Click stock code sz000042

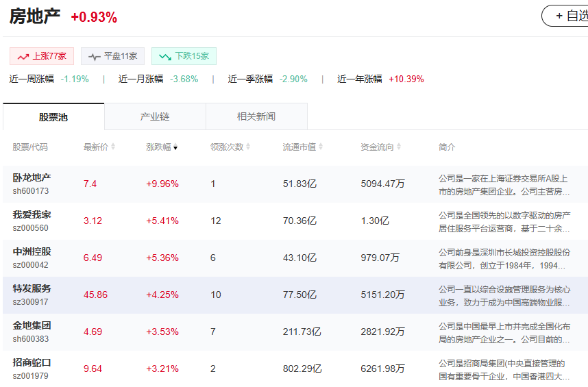tap(31, 265)
